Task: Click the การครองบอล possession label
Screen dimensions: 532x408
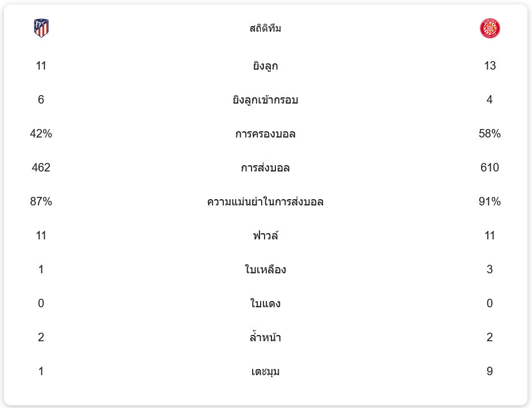Action: 265,134
